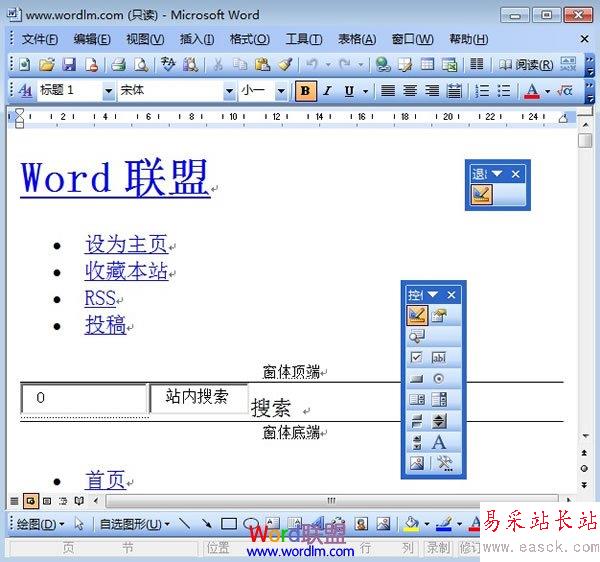
Task: Open 插入(I) menu
Action: point(197,39)
